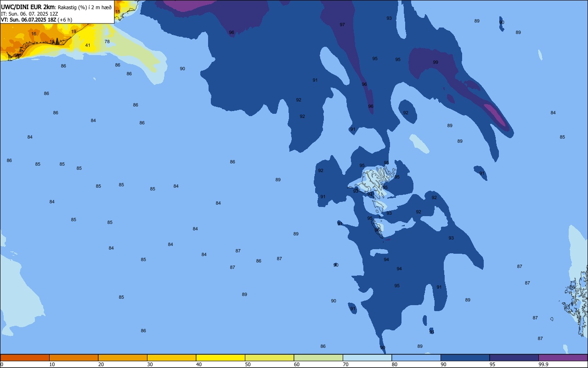Screen dimensions: 588x368
Task: Click the '20' tick label on the legend
Action: click(101, 364)
